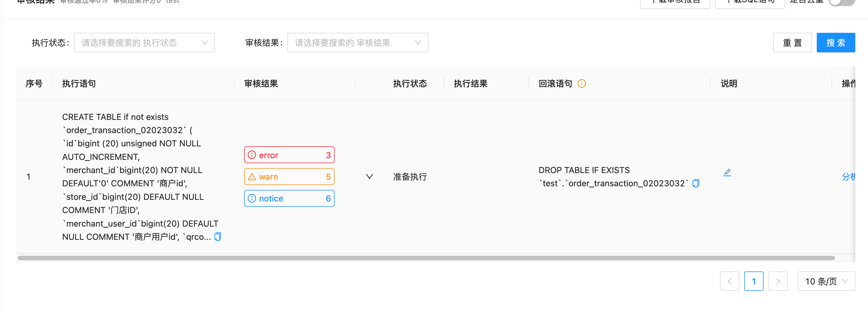Go to previous page arrow
This screenshot has height=312, width=868.
coord(729,281)
